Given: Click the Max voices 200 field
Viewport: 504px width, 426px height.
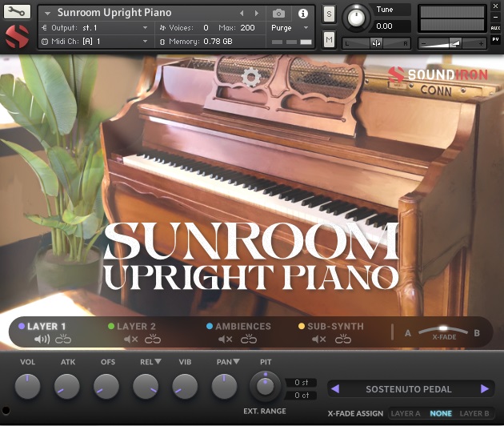Looking at the screenshot, I should point(247,28).
